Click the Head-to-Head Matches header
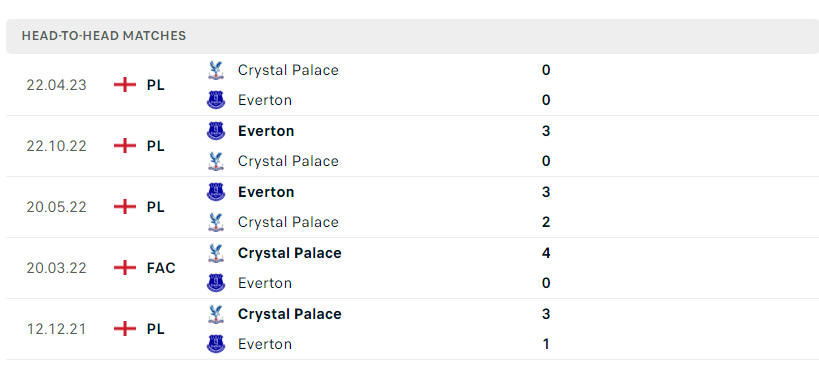Screen dimensions: 819x367 tap(104, 35)
